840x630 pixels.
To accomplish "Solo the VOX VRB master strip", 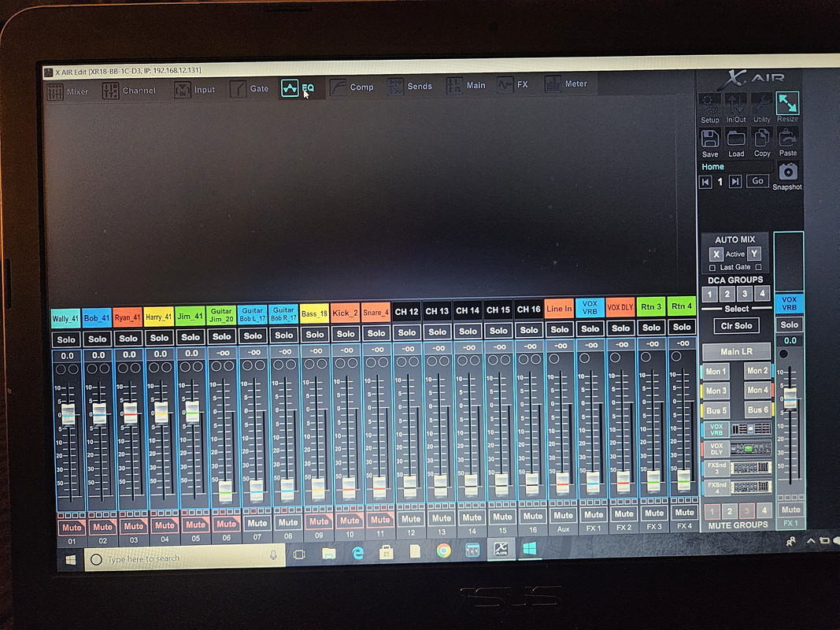I will [x=789, y=324].
